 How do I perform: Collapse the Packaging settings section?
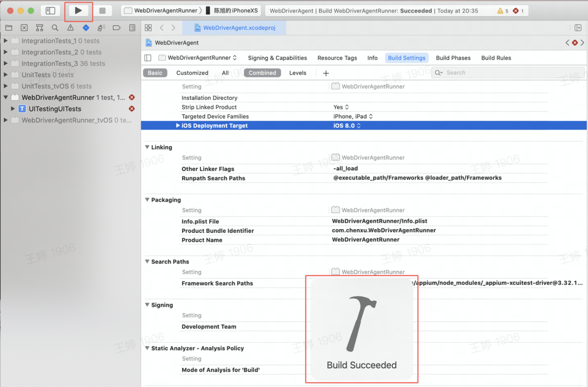(147, 200)
